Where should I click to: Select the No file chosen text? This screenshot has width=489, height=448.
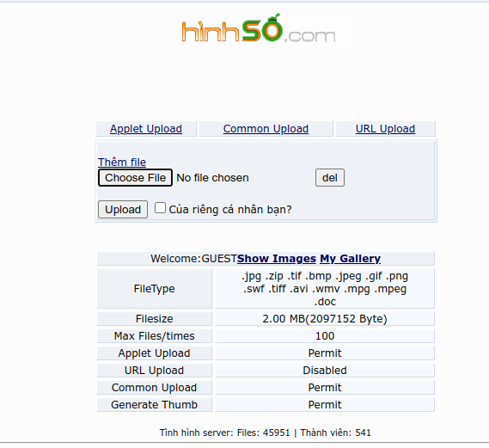pyautogui.click(x=212, y=178)
